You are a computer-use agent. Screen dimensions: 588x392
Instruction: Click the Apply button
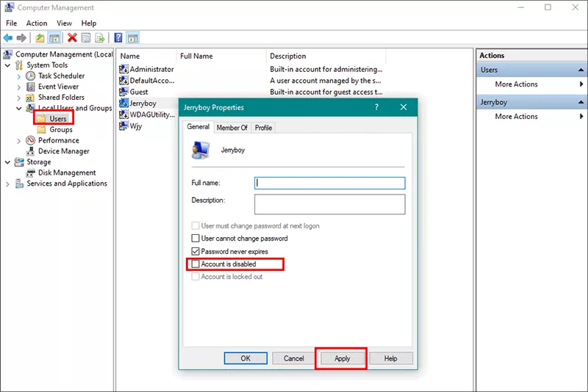coord(342,358)
